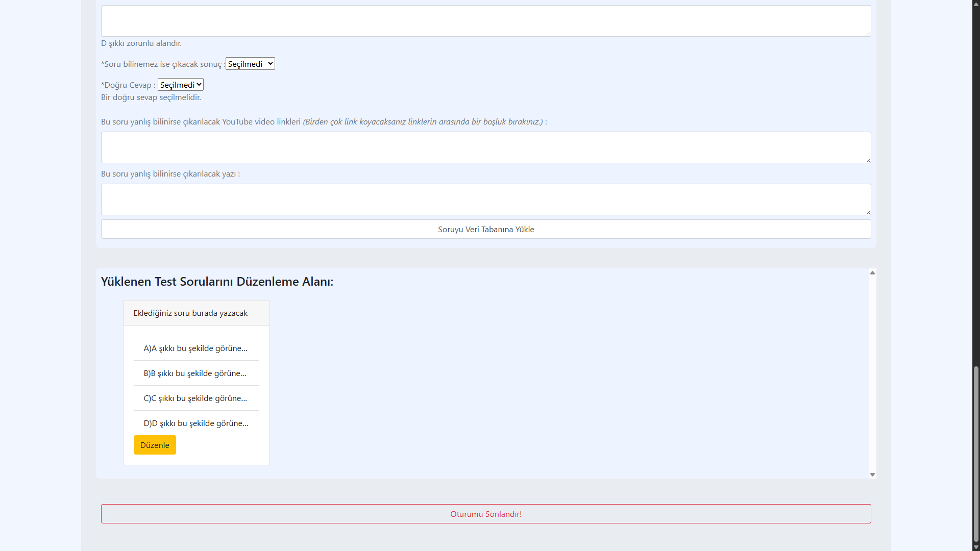The image size is (980, 551).
Task: Click 'Oturumu Sonlandır!' red button
Action: [x=486, y=514]
